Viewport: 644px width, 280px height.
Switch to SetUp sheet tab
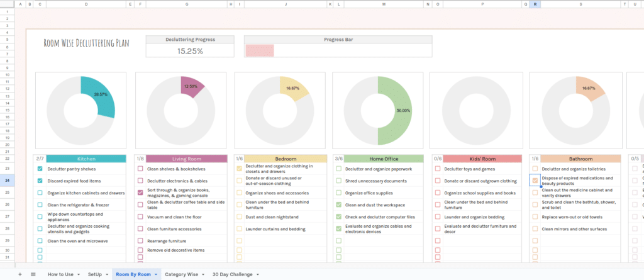click(95, 274)
